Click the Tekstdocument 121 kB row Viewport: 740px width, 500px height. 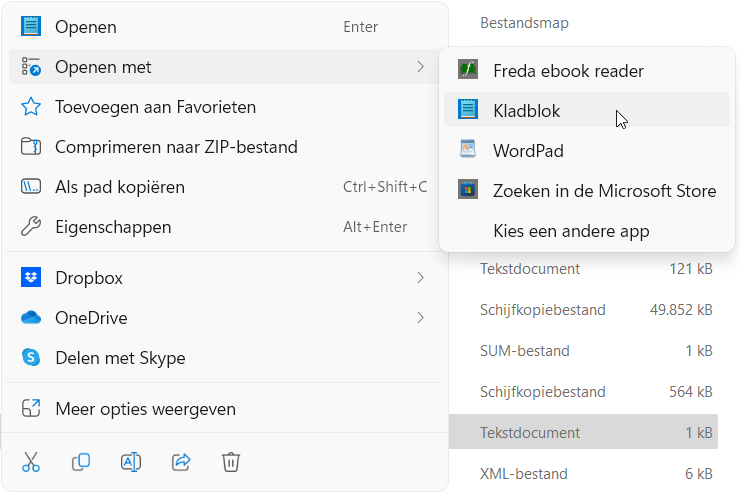point(584,269)
